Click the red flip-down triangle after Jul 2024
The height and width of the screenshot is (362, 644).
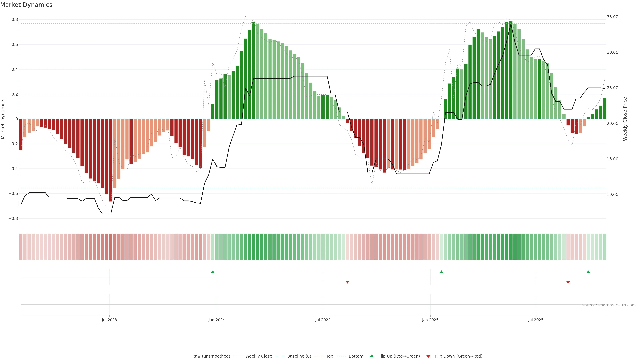(x=347, y=282)
